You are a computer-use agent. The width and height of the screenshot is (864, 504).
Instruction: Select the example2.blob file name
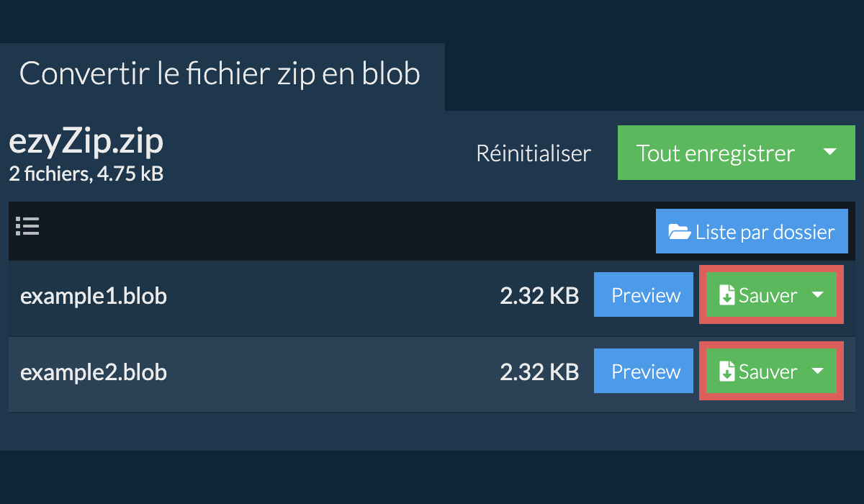(94, 372)
